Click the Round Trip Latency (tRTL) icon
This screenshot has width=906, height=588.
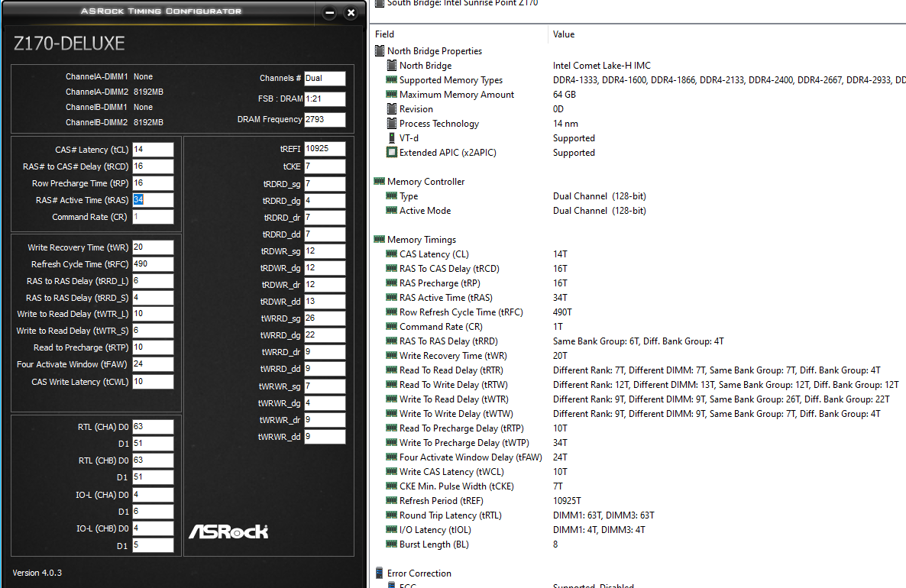tap(392, 515)
